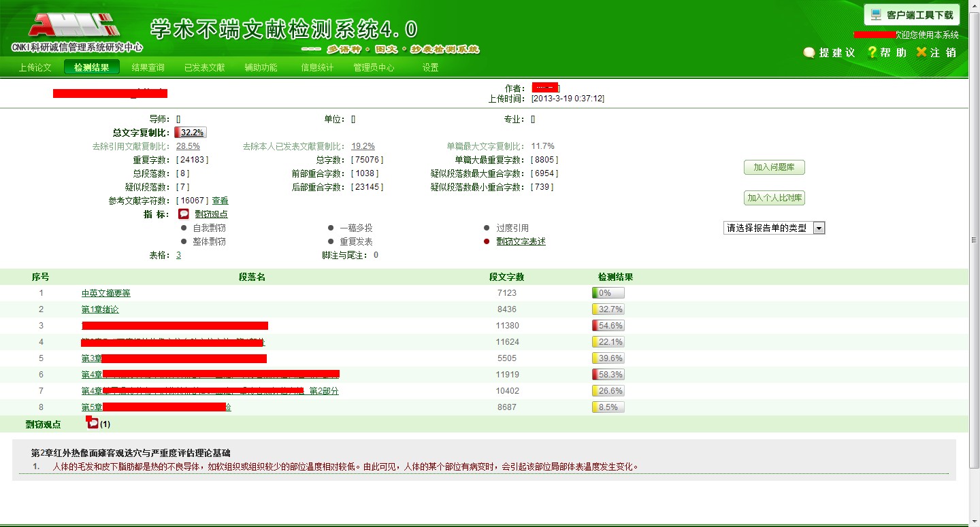Open paragraph 中英文摘要等
This screenshot has height=527, width=980.
coord(106,293)
